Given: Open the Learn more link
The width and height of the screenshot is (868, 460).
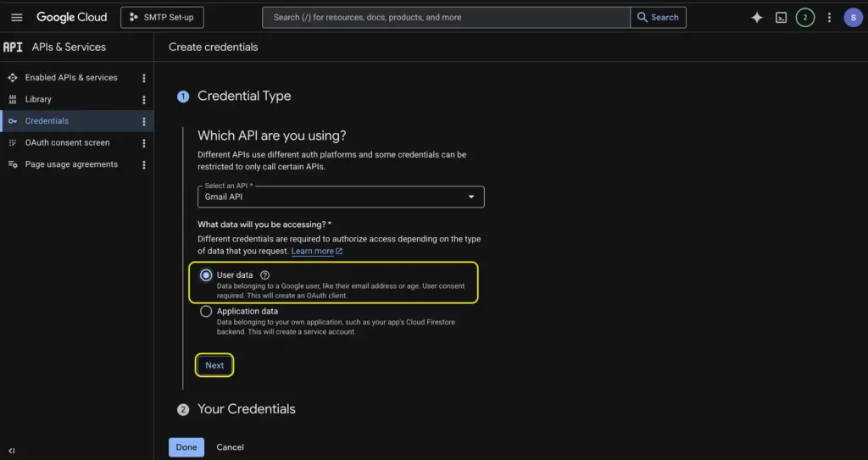Looking at the screenshot, I should click(x=317, y=252).
